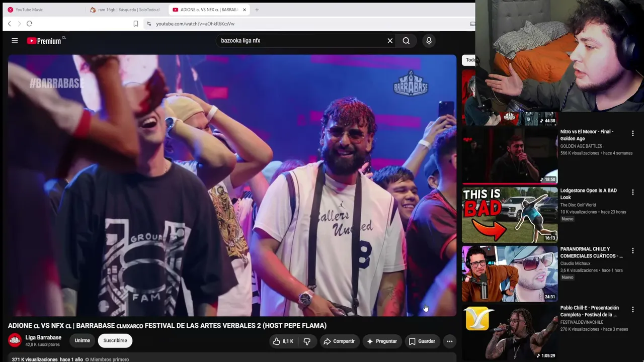Go forward in the browser
The height and width of the screenshot is (362, 644).
click(x=19, y=24)
